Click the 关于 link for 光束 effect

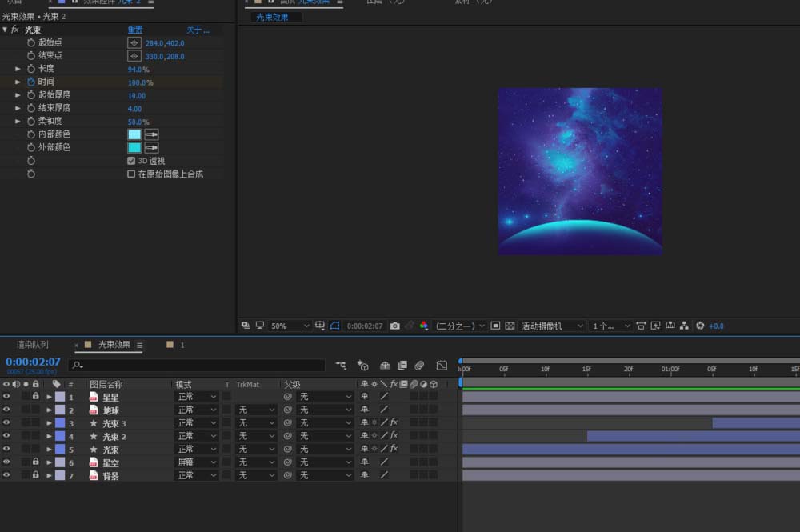(x=197, y=30)
